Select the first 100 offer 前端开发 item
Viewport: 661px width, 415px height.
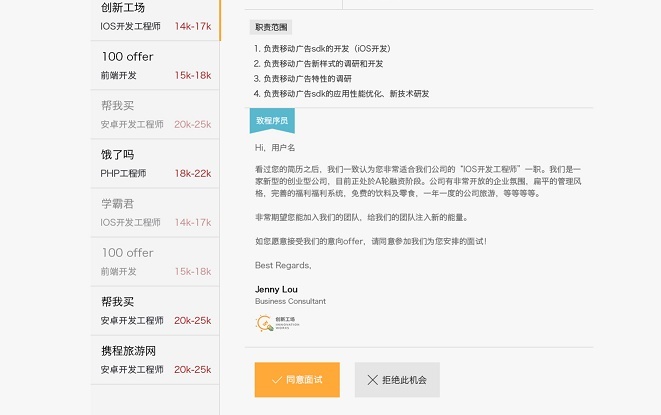pos(155,65)
